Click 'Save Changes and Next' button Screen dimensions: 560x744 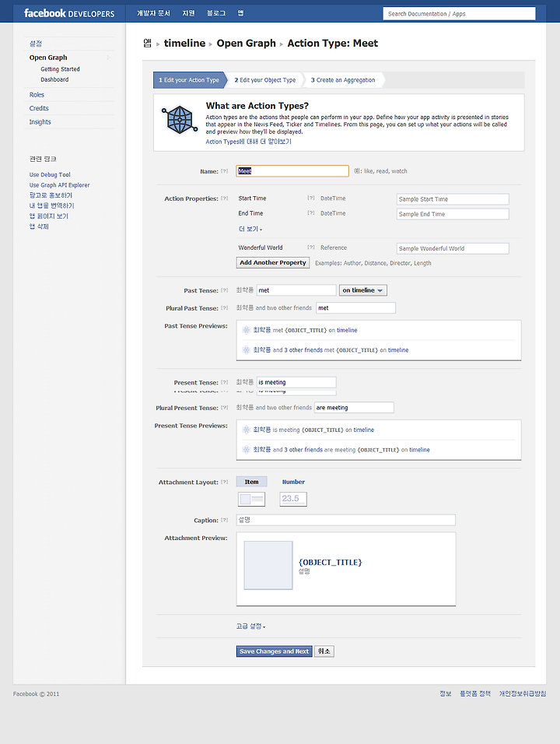(x=274, y=651)
